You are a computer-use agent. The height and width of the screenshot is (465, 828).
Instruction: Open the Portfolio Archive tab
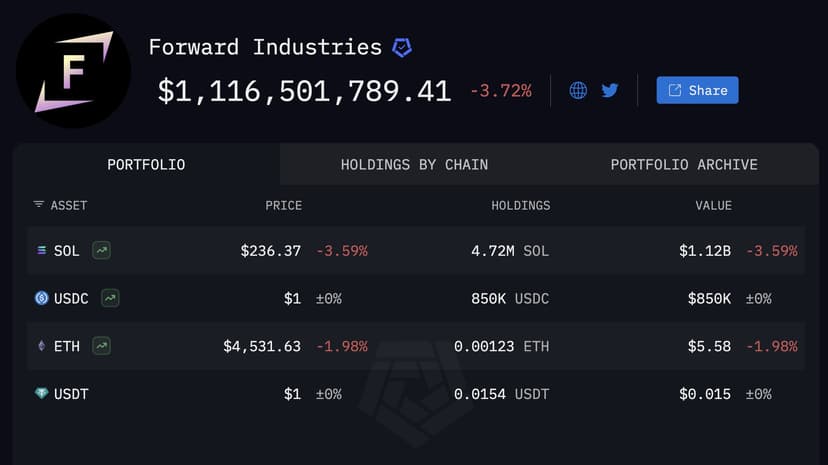(x=684, y=165)
